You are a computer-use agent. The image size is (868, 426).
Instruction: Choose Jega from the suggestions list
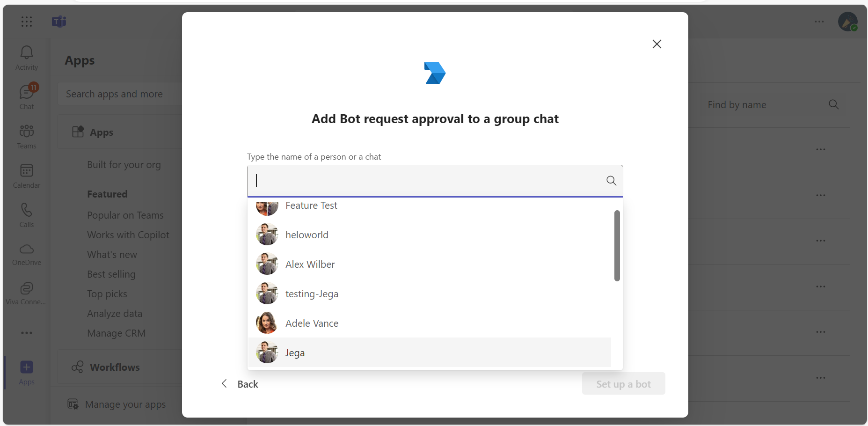tap(430, 353)
